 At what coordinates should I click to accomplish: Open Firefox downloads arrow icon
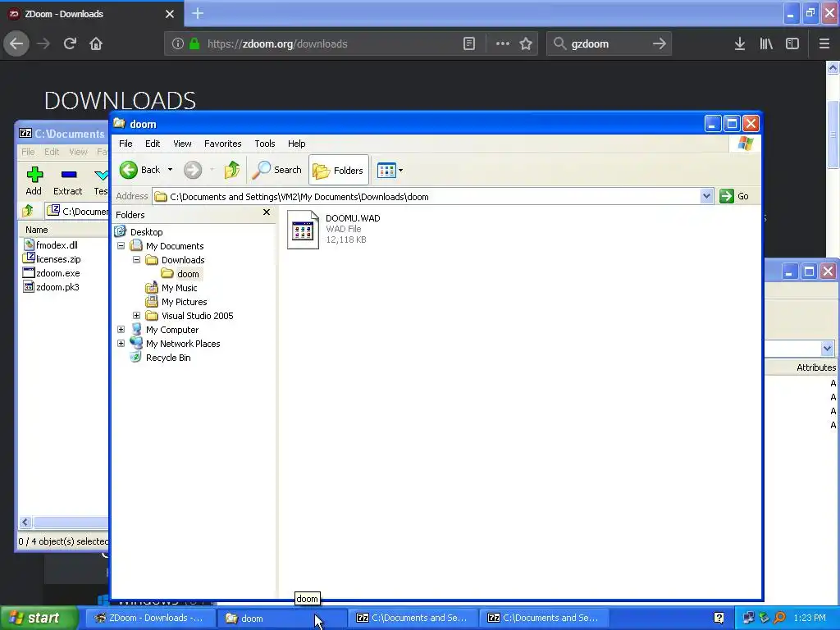pos(739,44)
